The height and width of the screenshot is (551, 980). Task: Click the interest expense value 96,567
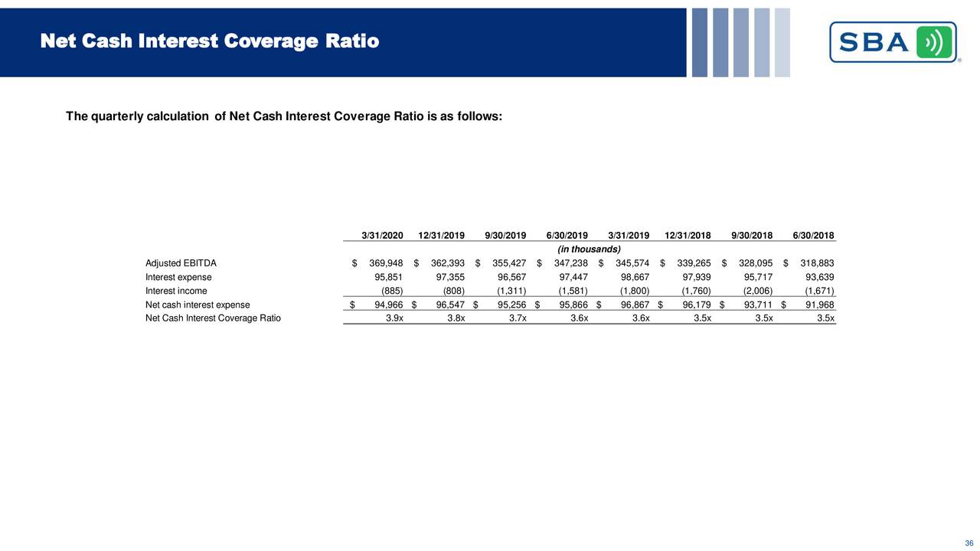pyautogui.click(x=512, y=277)
